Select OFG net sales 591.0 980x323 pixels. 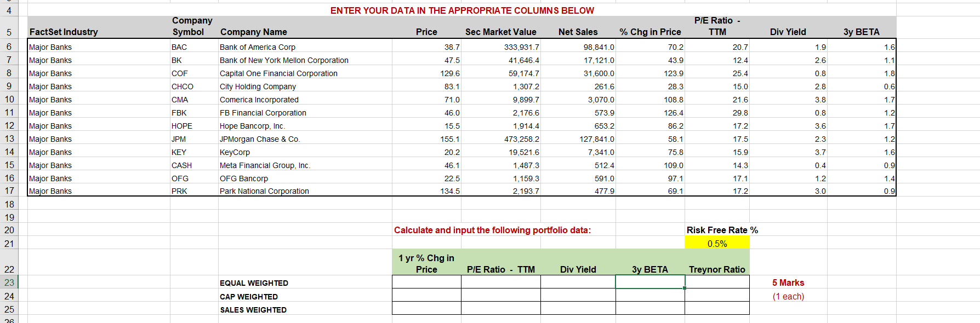pyautogui.click(x=578, y=178)
